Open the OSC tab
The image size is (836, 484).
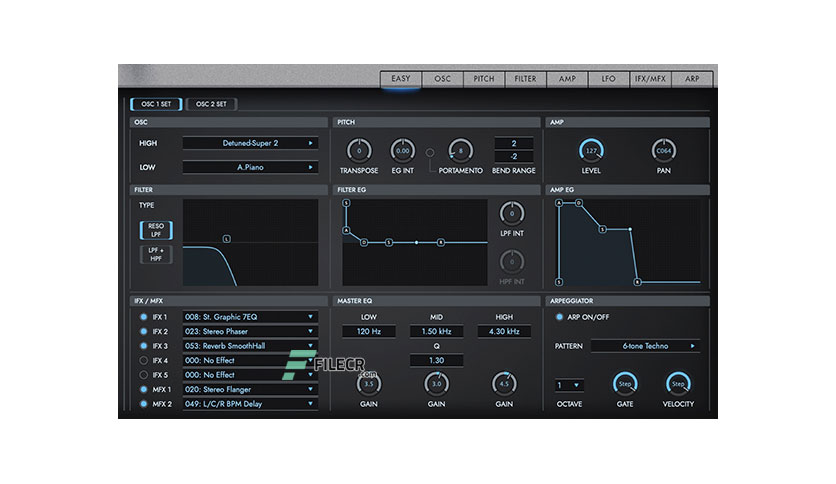pyautogui.click(x=443, y=79)
